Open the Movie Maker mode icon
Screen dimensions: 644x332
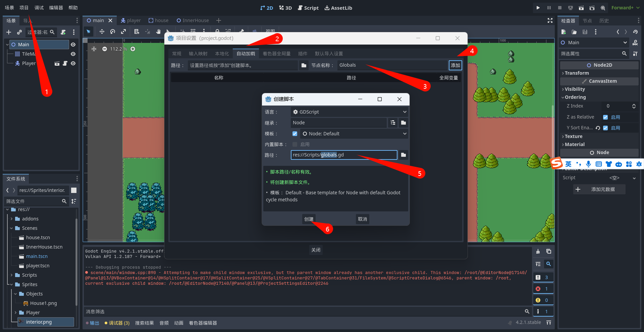[x=603, y=8]
